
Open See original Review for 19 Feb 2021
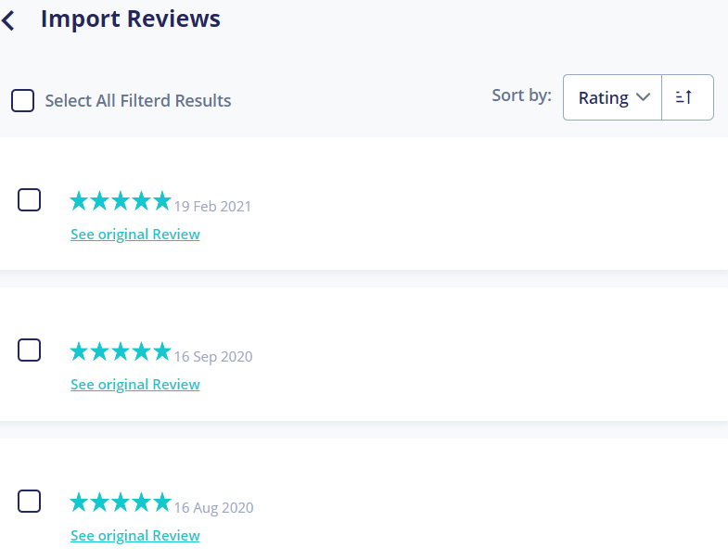(135, 235)
